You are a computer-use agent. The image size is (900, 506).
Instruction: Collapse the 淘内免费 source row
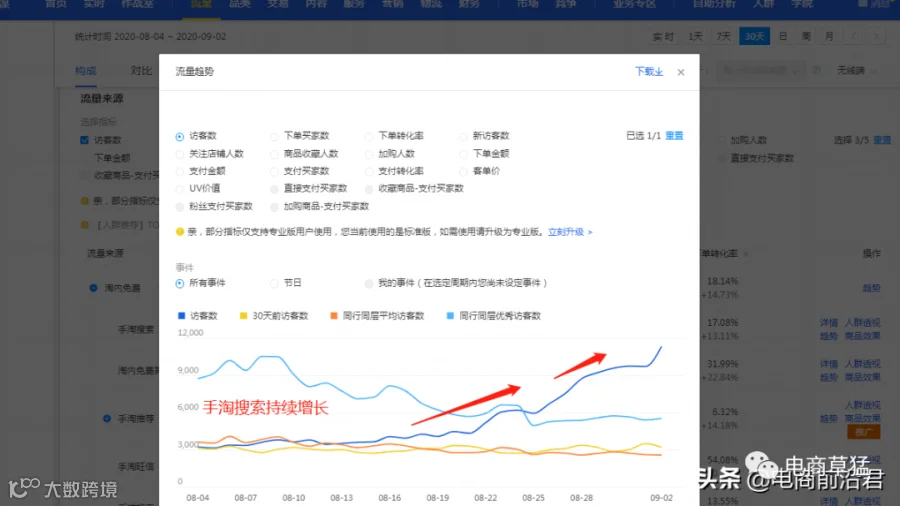click(94, 288)
